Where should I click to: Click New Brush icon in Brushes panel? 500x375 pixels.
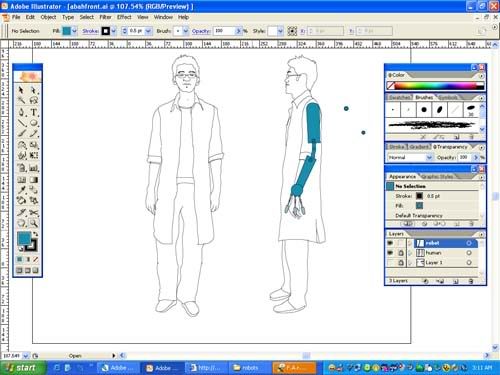coord(456,137)
